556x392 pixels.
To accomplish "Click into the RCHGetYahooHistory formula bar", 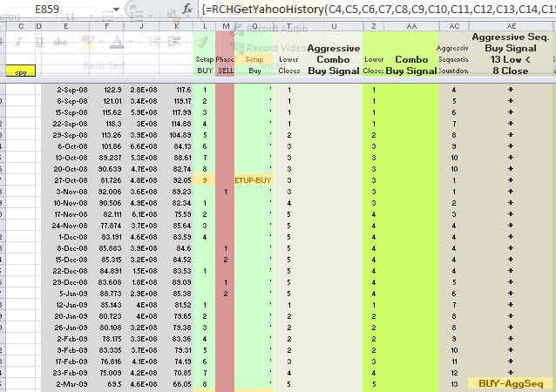I will pos(377,9).
